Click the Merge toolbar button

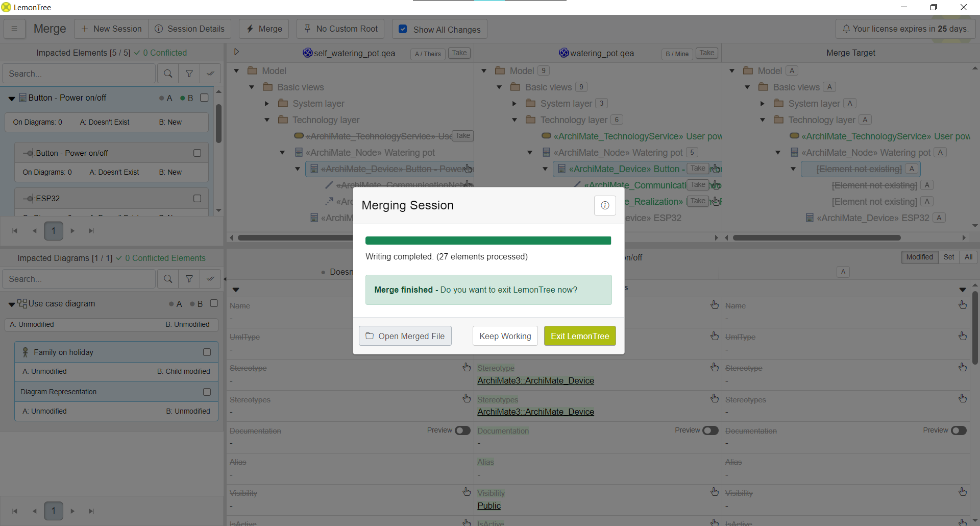click(x=264, y=29)
